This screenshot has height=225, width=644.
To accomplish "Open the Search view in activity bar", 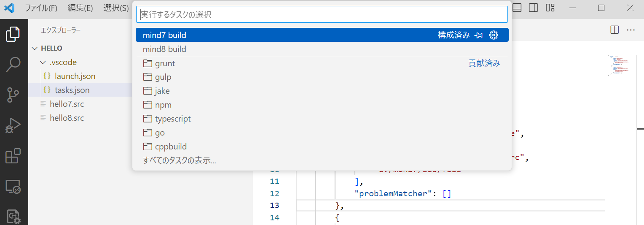I will [x=13, y=64].
